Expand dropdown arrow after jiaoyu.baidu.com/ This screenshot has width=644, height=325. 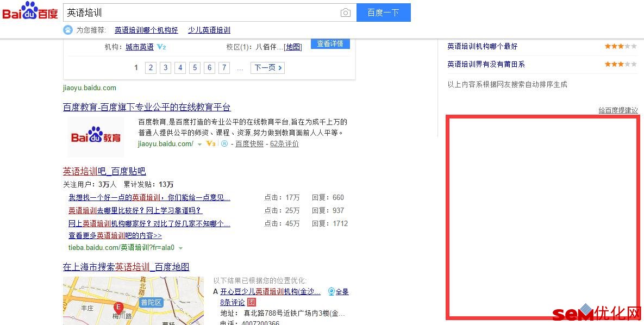tap(199, 144)
